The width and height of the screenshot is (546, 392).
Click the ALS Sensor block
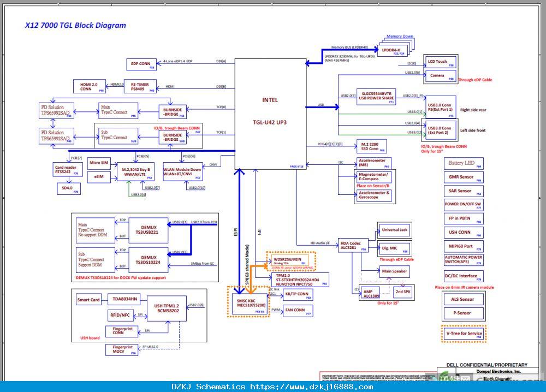click(x=463, y=299)
